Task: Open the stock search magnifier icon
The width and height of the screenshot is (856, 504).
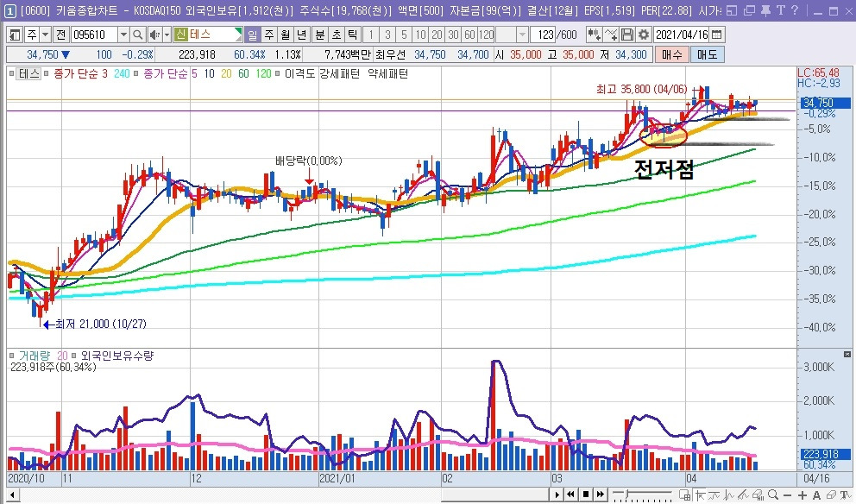Action: click(137, 35)
